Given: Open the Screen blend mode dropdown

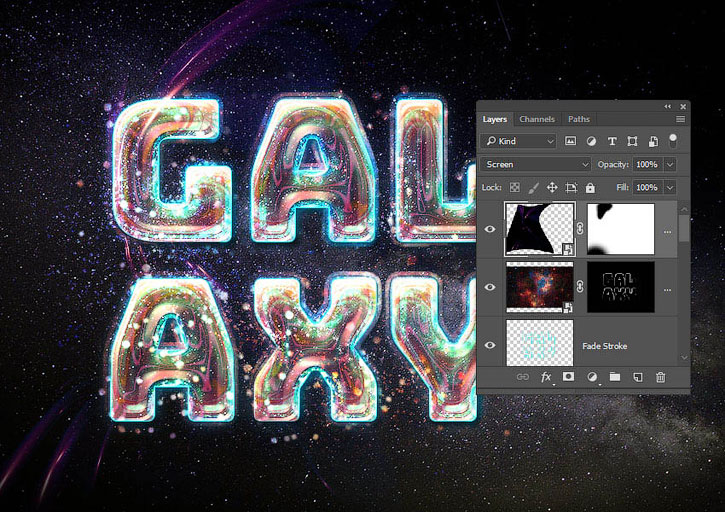Looking at the screenshot, I should tap(535, 164).
